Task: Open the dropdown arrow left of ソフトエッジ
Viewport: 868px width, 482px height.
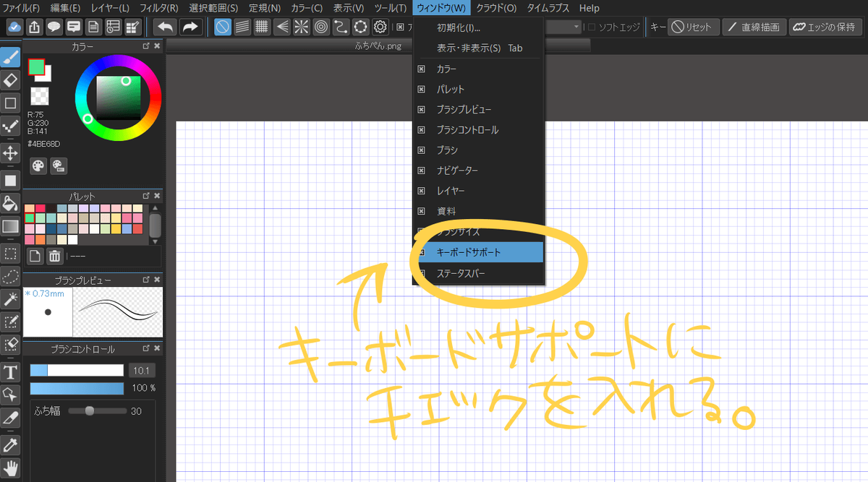Action: pos(576,27)
